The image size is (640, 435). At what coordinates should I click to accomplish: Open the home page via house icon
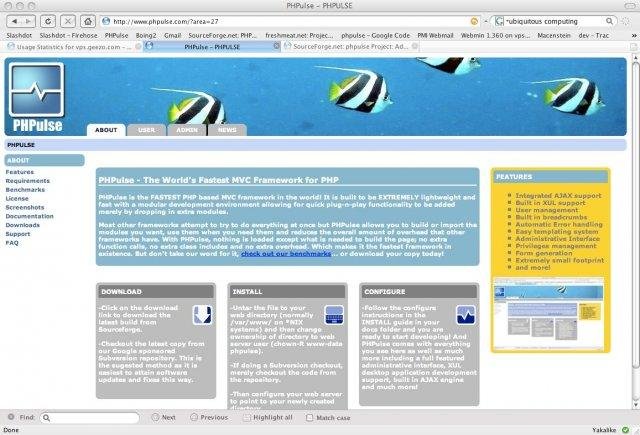[x=87, y=21]
